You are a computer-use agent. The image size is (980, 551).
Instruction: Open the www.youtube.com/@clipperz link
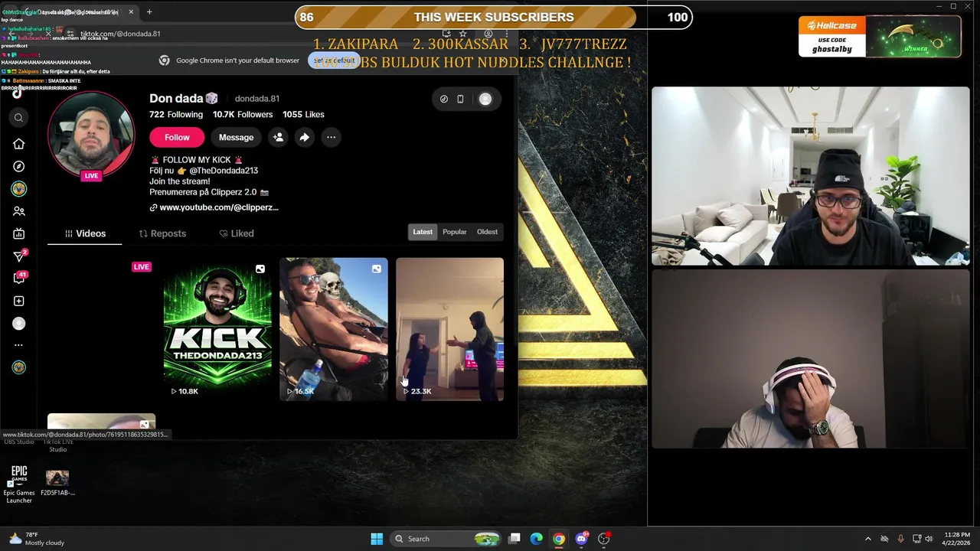pos(219,207)
